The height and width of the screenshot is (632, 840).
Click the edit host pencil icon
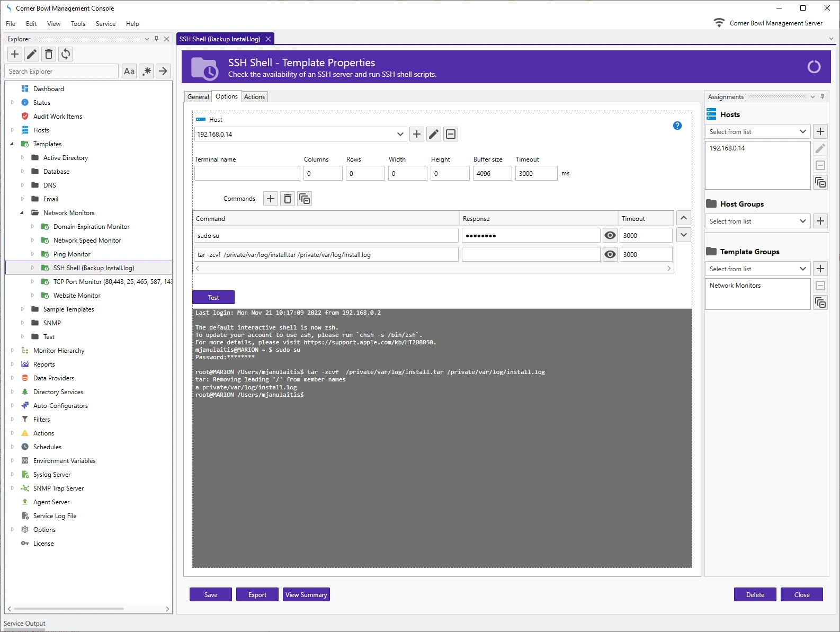pos(434,134)
